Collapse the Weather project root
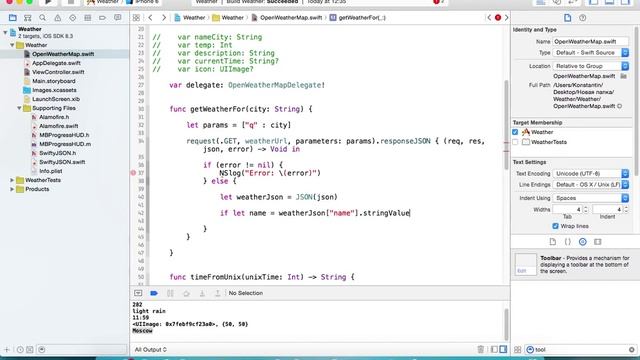The height and width of the screenshot is (360, 640). pyautogui.click(x=5, y=32)
